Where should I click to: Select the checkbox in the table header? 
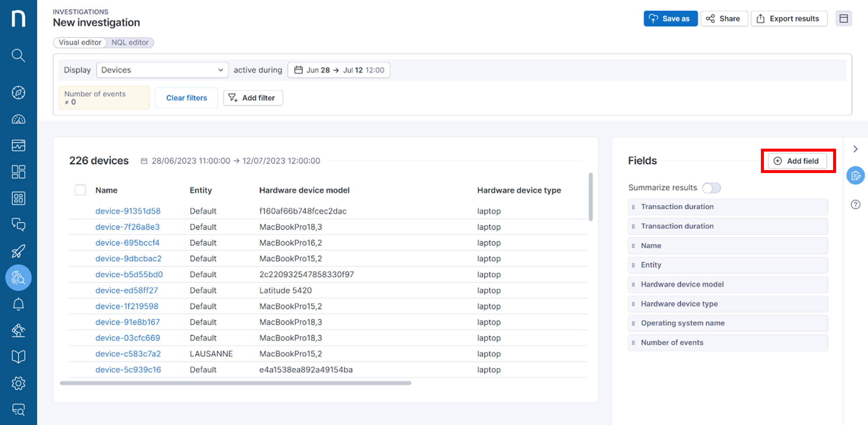click(80, 190)
